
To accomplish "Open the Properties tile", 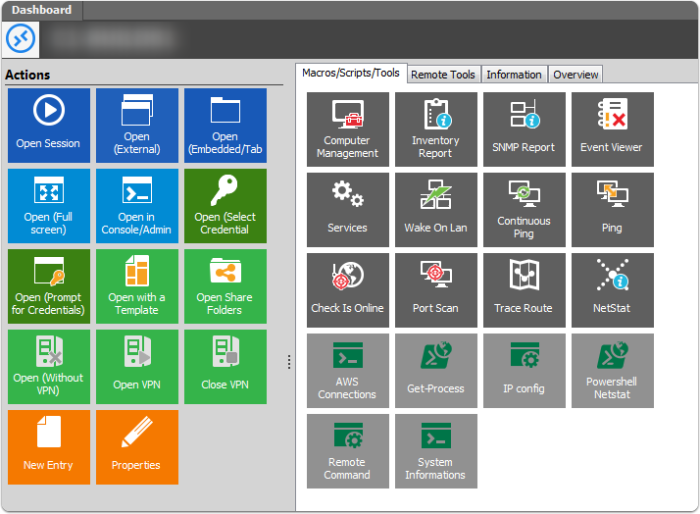I will click(x=136, y=447).
